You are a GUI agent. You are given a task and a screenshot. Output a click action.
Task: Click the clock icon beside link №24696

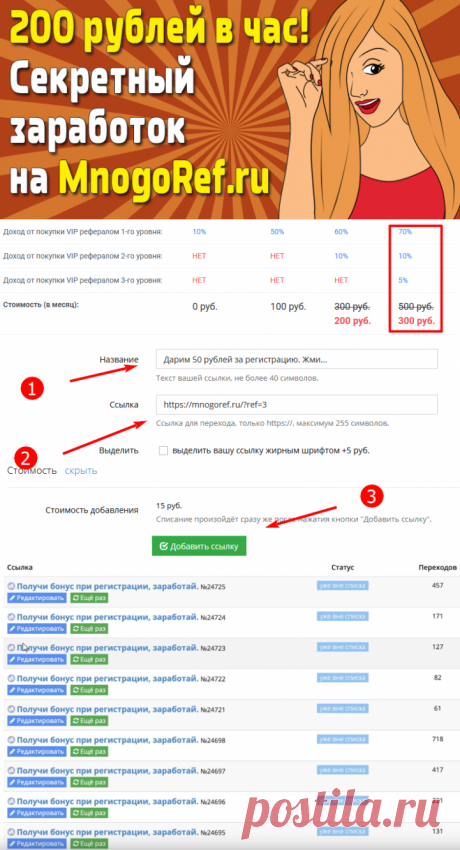click(11, 801)
